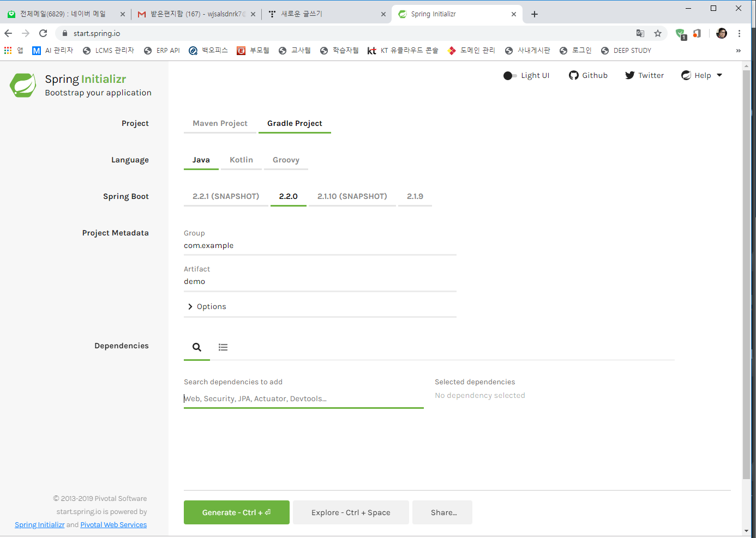Select Spring Boot version 2.1.9
756x538 pixels.
point(415,196)
